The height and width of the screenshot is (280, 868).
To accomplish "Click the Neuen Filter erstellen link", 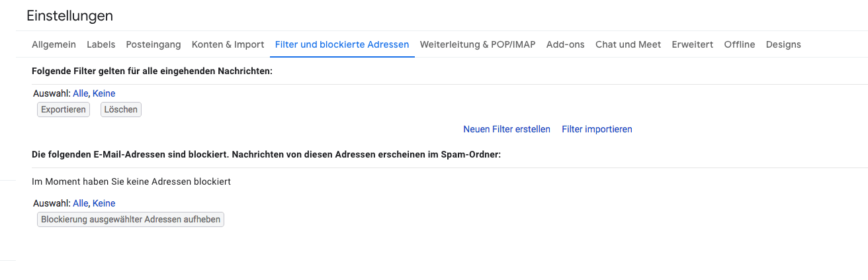I will tap(506, 129).
